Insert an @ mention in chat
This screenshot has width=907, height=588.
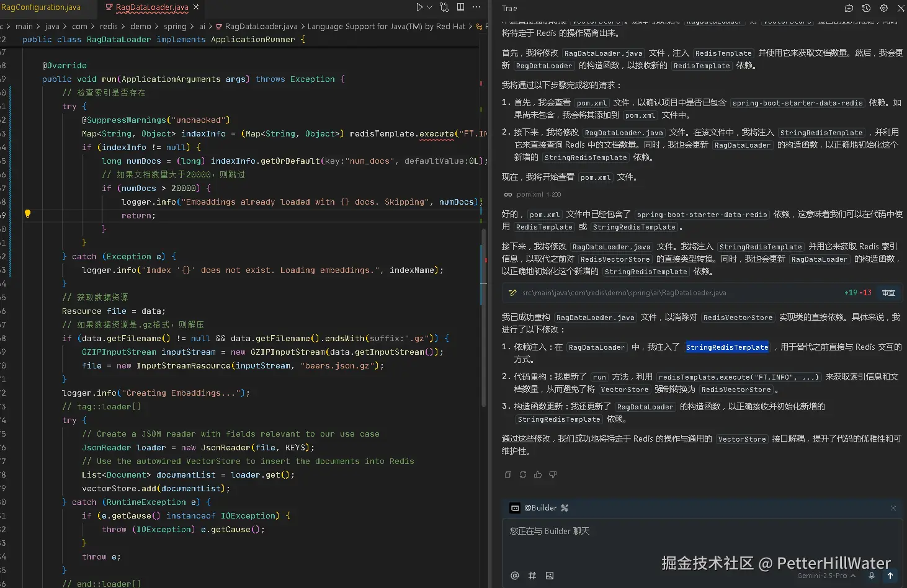(x=515, y=576)
